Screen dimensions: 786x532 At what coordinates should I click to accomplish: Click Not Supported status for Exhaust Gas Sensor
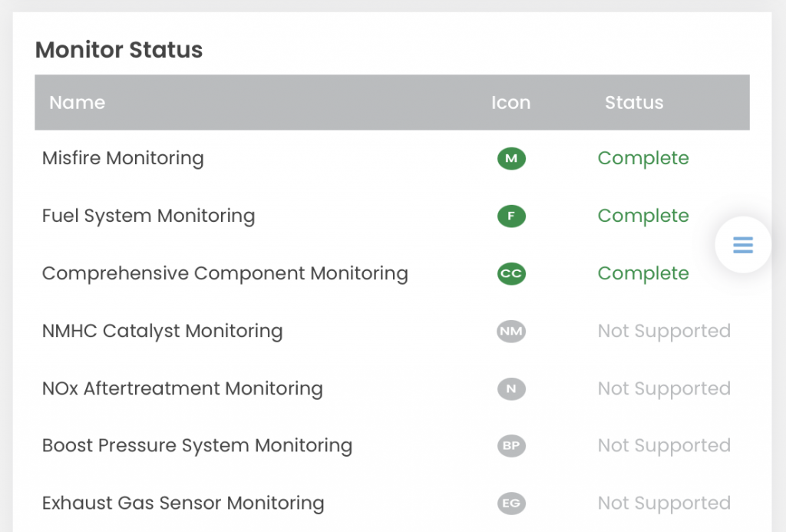[664, 504]
